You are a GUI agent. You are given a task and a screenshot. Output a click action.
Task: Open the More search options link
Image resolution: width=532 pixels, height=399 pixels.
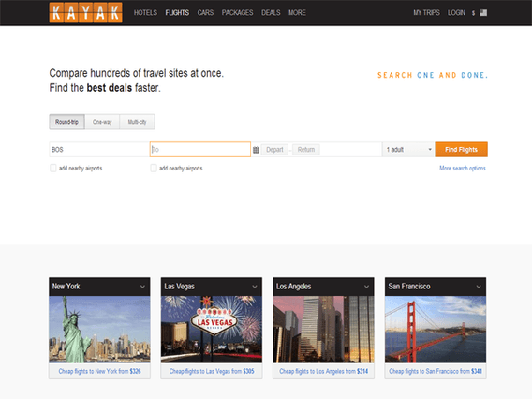pos(462,168)
